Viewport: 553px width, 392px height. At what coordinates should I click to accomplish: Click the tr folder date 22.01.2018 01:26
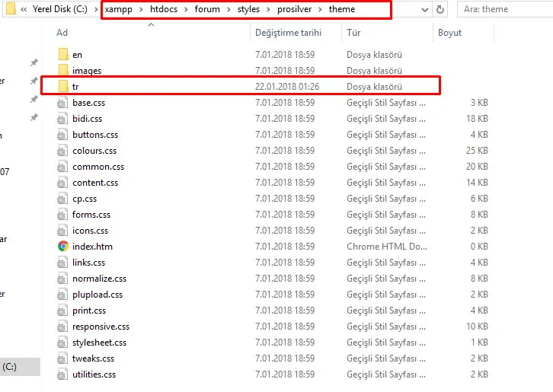pos(287,86)
